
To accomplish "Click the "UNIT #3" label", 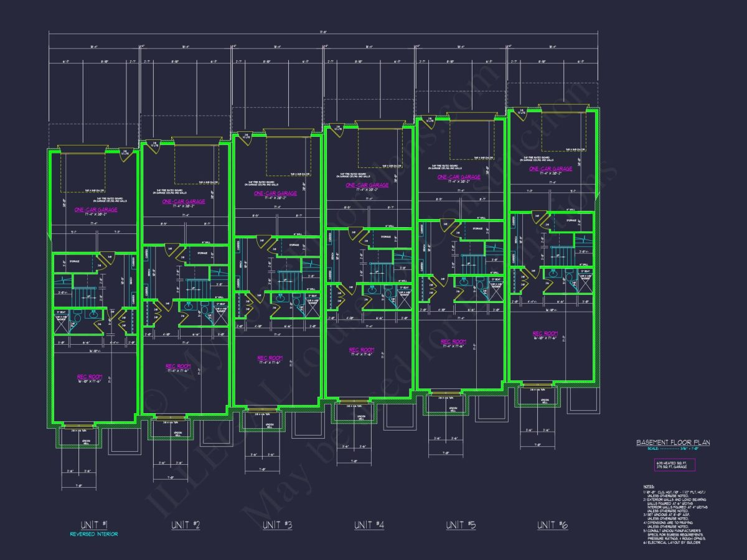I will coord(277,525).
